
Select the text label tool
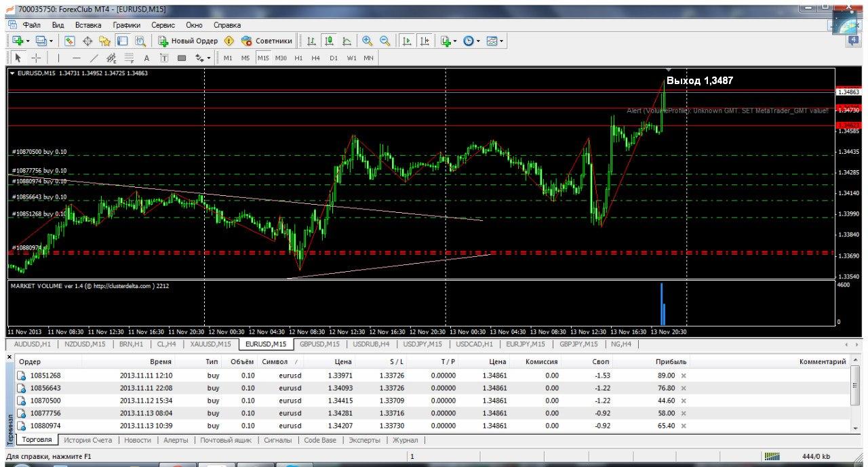tap(164, 58)
